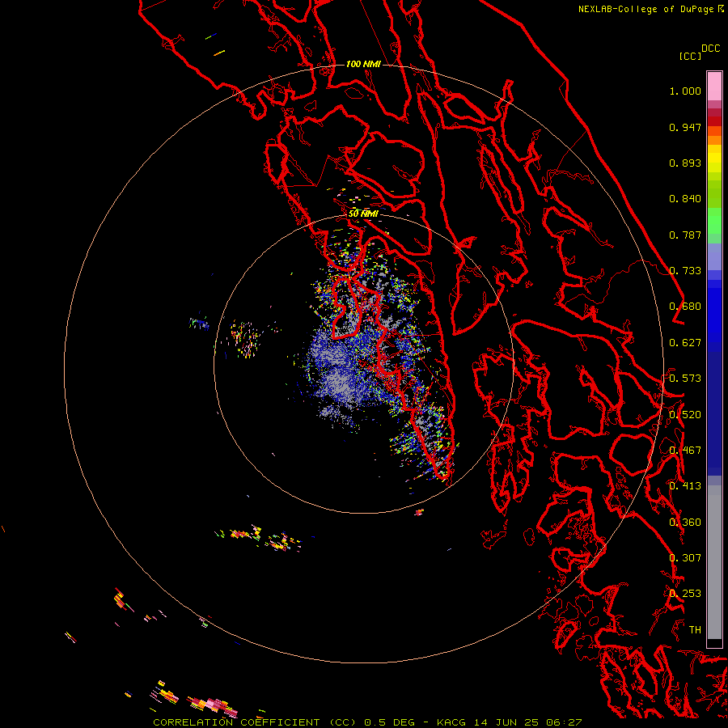Click the gray lower color bar segment
Image resolution: width=728 pixels, height=728 pixels.
[x=714, y=562]
